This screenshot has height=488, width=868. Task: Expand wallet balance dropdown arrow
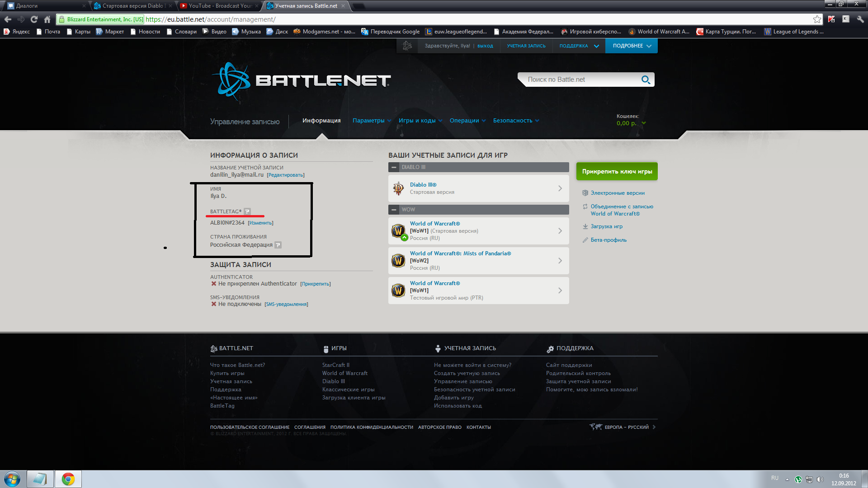tap(644, 123)
